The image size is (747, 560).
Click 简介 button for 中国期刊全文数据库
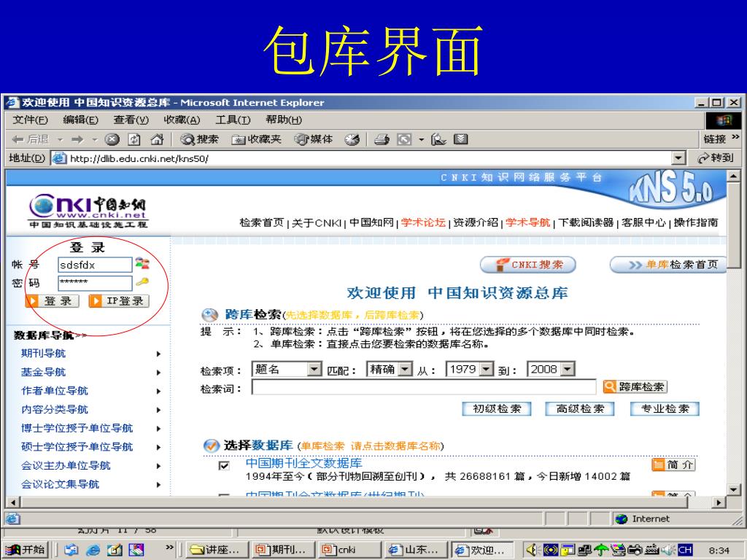pyautogui.click(x=673, y=464)
